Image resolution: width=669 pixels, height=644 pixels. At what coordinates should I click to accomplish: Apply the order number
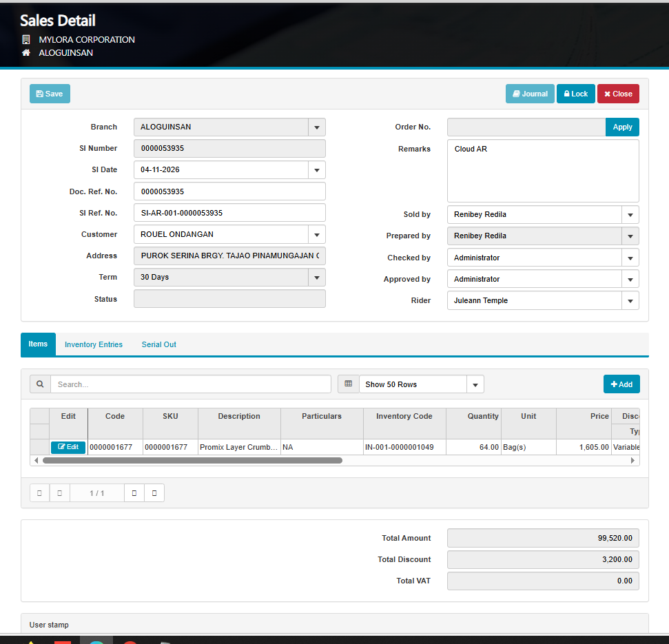[x=622, y=127]
